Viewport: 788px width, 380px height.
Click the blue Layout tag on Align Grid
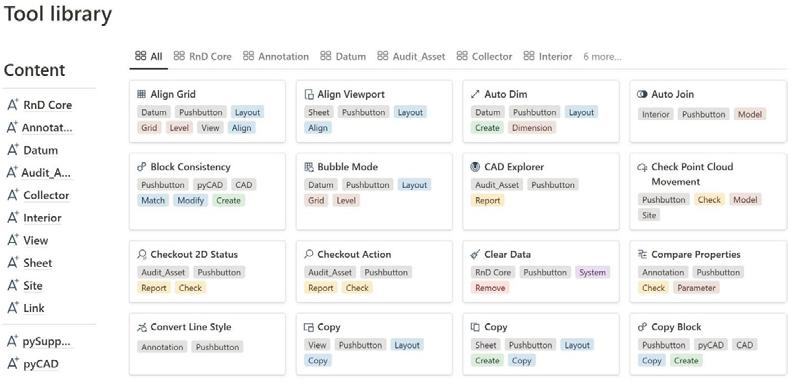pyautogui.click(x=247, y=112)
